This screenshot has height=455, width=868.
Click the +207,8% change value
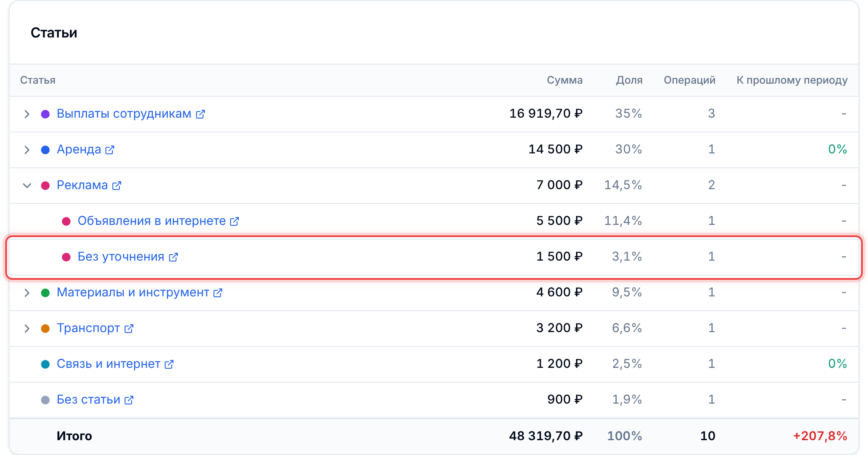pos(820,436)
